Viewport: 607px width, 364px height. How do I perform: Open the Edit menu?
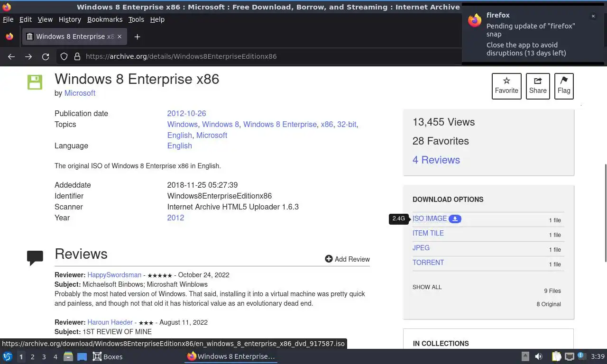point(26,19)
